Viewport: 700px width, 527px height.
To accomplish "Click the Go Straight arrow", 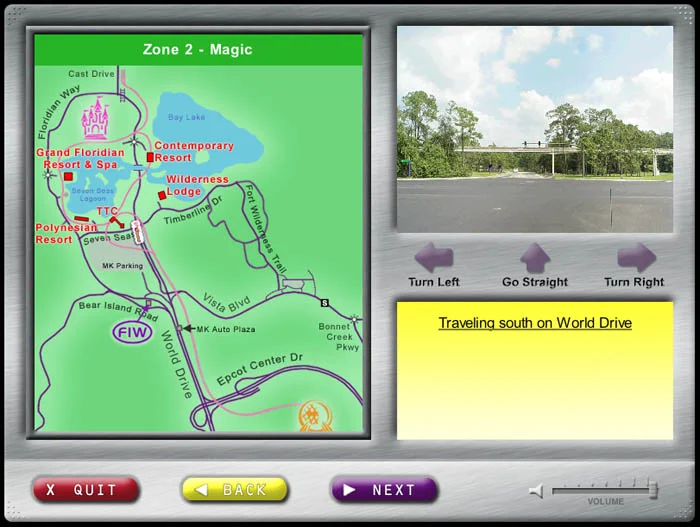I will pyautogui.click(x=535, y=258).
